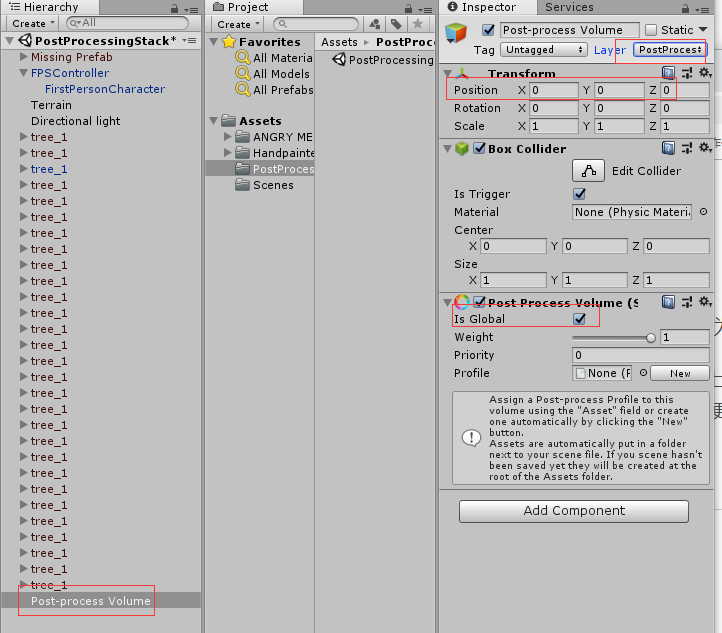Open the Project panel options menu icon
Viewport: 722px width, 633px height.
[x=425, y=9]
